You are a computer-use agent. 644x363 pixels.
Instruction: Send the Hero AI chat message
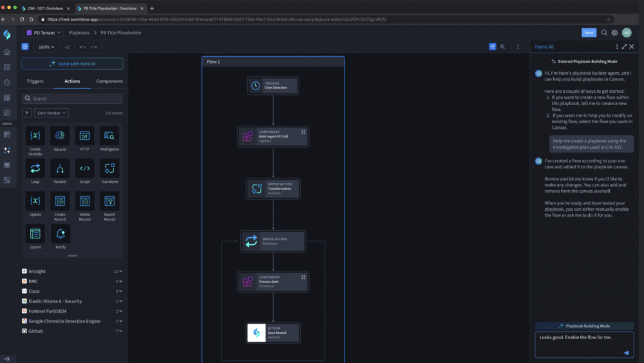click(x=627, y=353)
